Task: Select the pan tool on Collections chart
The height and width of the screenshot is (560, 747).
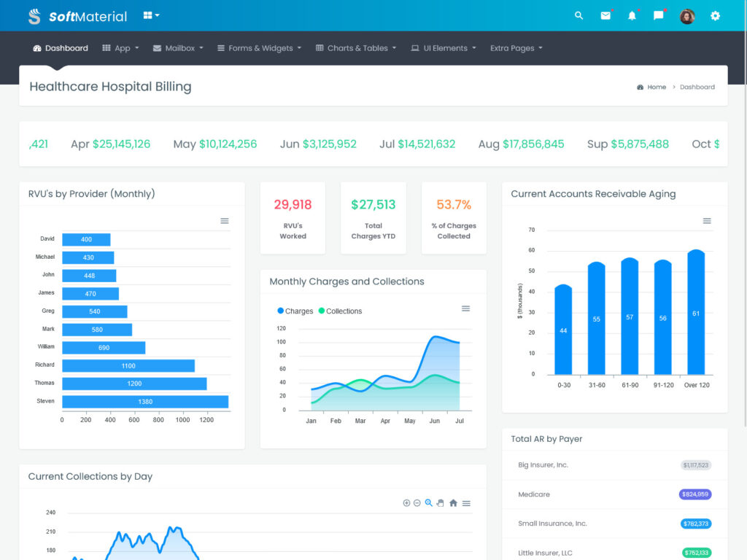Action: click(x=441, y=502)
